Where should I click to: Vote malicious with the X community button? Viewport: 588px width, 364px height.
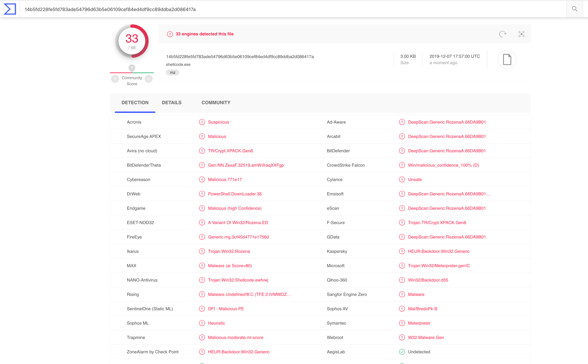point(115,79)
